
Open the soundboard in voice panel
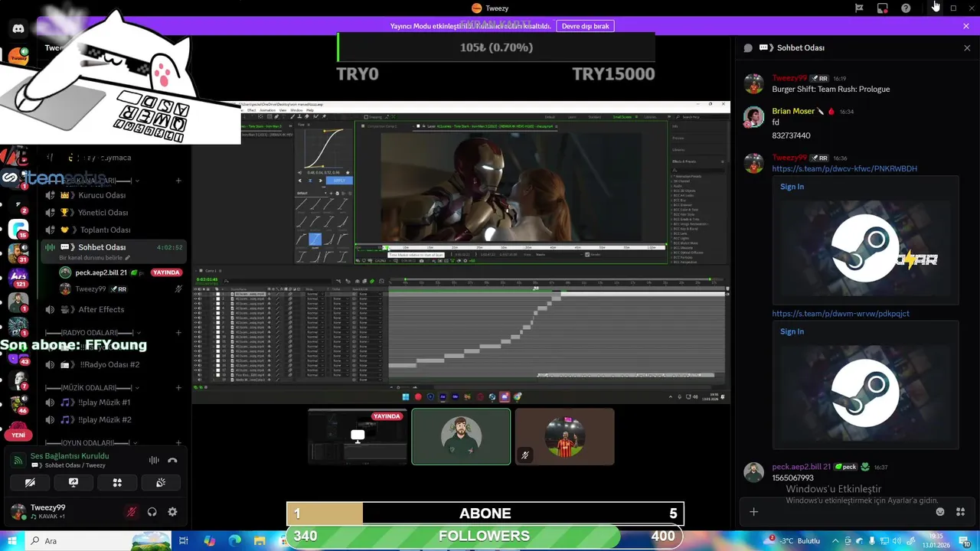pos(161,483)
